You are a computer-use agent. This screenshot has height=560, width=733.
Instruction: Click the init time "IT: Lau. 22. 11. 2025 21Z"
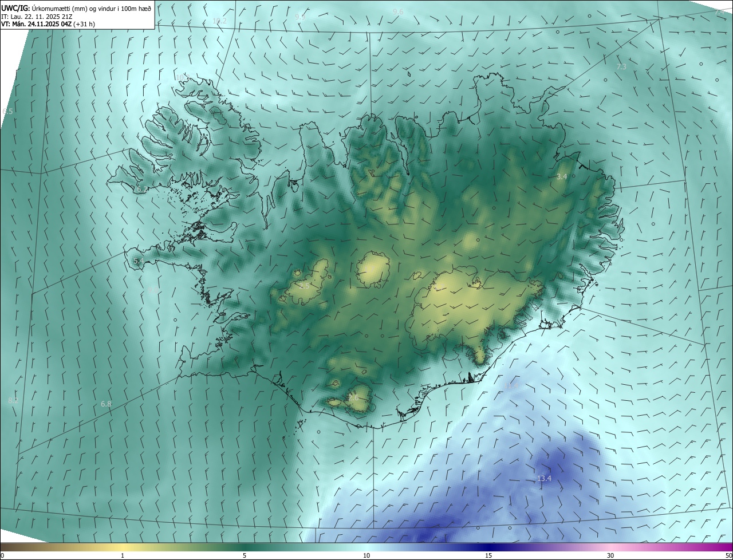[37, 16]
